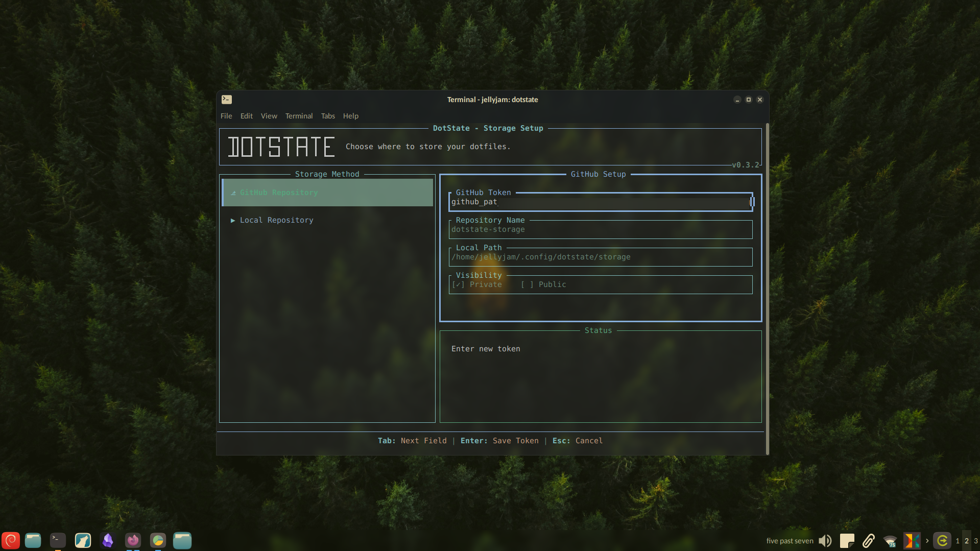Click the terminal icon in the title bar

click(227, 100)
